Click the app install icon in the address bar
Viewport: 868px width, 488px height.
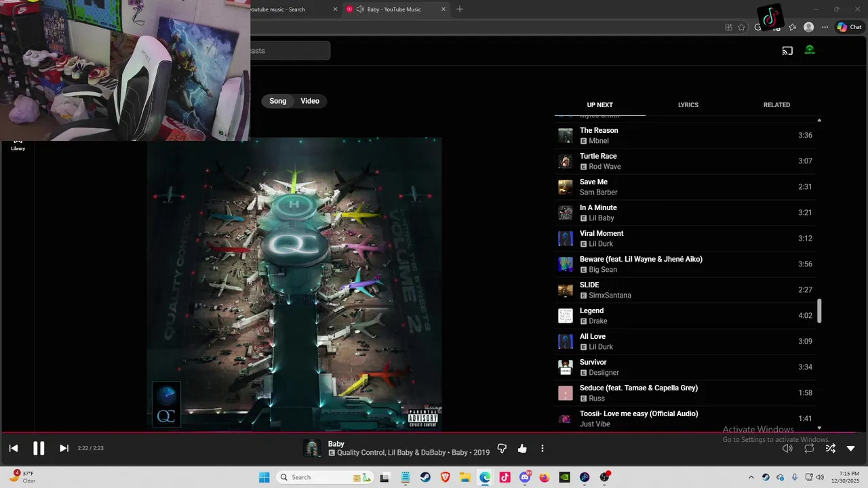pos(728,27)
